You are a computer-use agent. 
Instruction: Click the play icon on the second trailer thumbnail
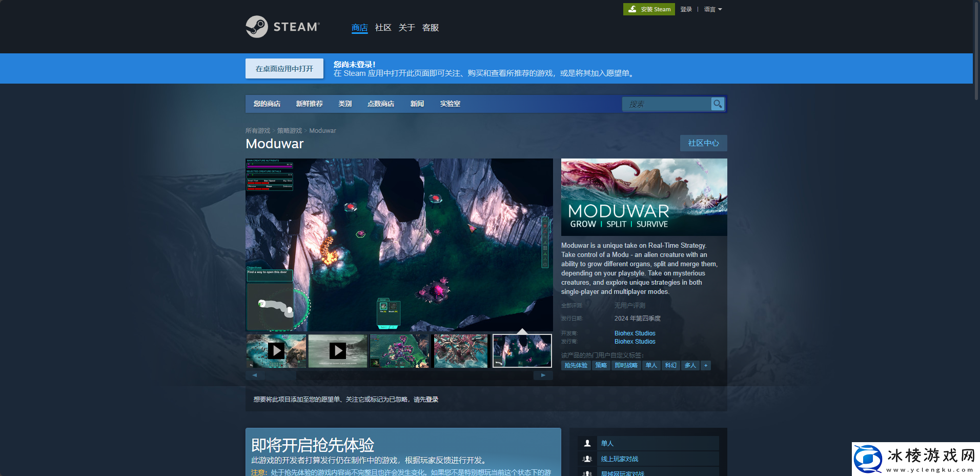click(337, 351)
